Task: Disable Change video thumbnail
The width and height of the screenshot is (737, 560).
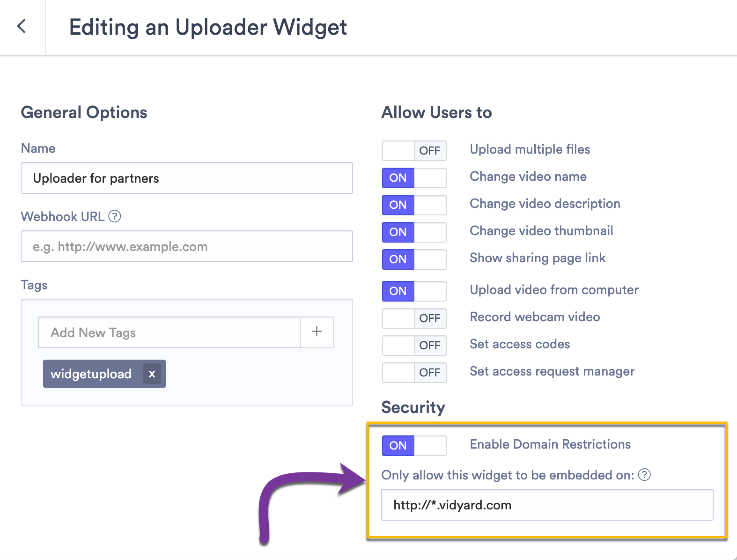Action: coord(414,232)
